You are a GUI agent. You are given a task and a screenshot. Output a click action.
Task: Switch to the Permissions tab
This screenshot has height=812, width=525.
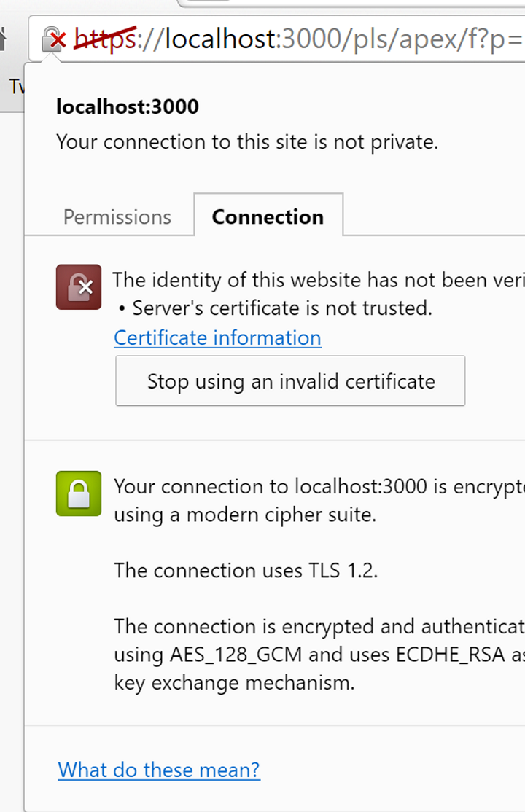117,217
